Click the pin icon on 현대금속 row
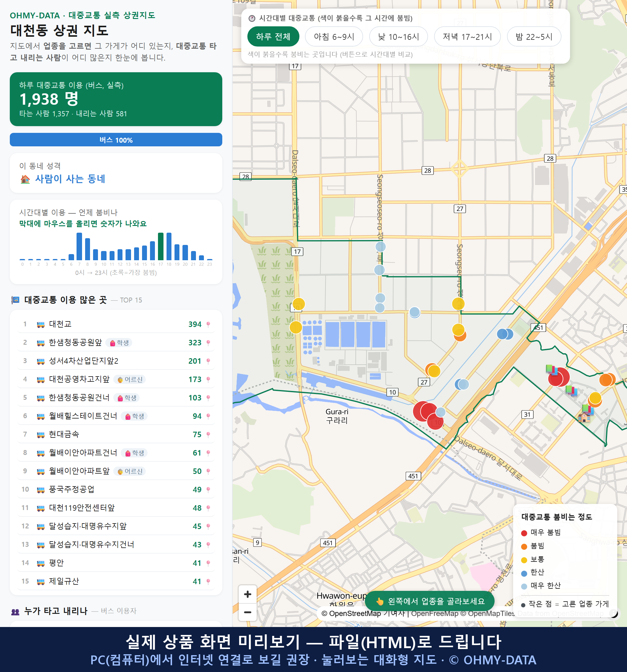627x672 pixels. point(208,435)
